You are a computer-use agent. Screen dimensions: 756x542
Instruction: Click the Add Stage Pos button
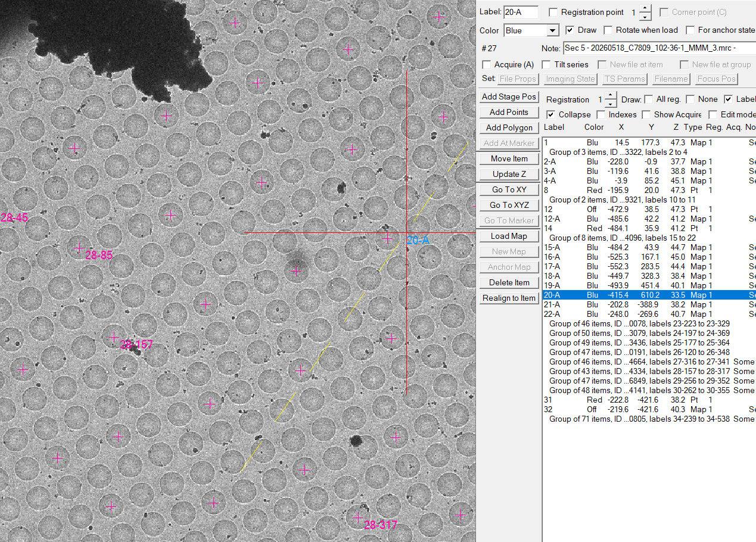point(509,96)
